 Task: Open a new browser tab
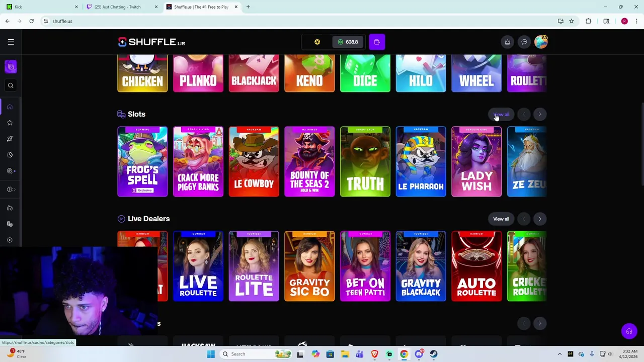tap(248, 7)
